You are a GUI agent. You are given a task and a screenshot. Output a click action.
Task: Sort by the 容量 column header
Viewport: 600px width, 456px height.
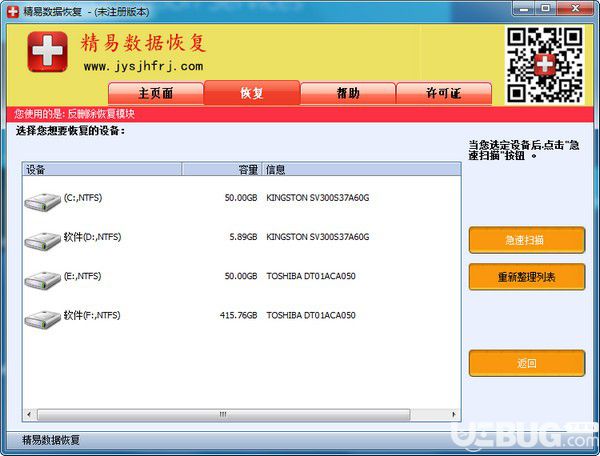coord(222,169)
